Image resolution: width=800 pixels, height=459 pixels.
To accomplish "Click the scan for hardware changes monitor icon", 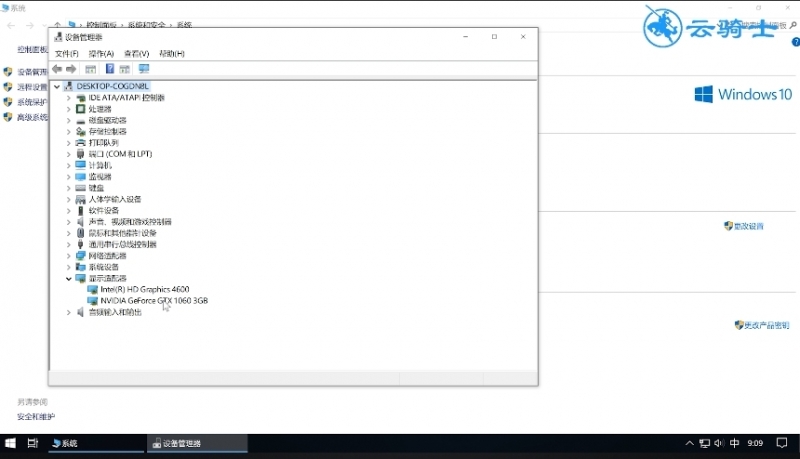I will pyautogui.click(x=144, y=69).
